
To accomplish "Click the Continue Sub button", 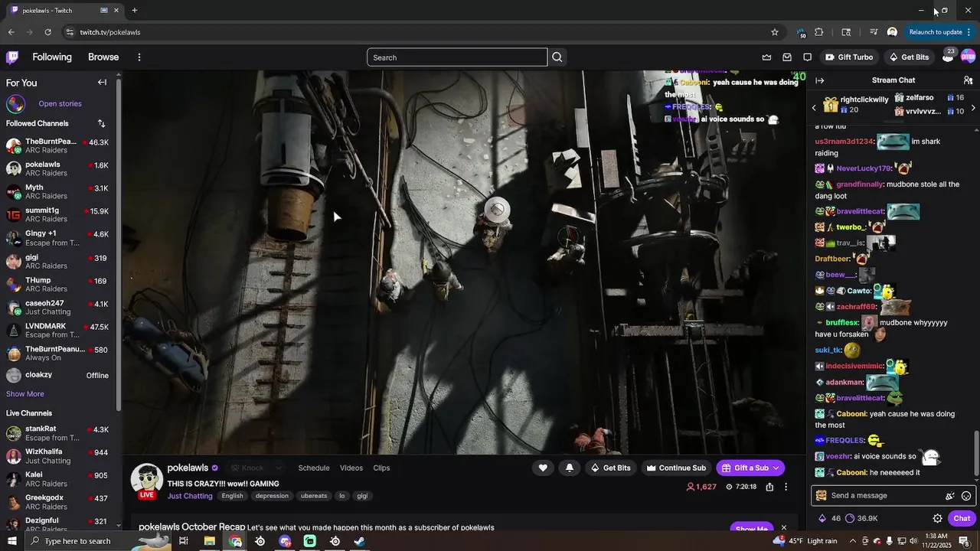I will coord(675,468).
